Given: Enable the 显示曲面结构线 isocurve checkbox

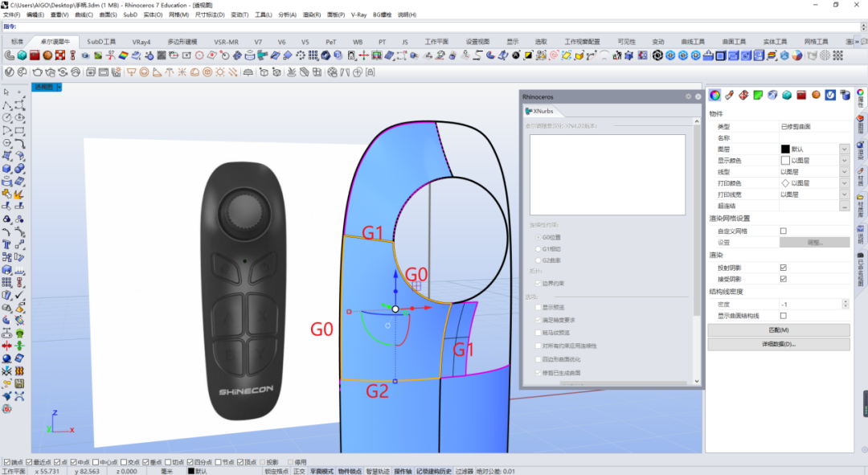Looking at the screenshot, I should [x=784, y=316].
